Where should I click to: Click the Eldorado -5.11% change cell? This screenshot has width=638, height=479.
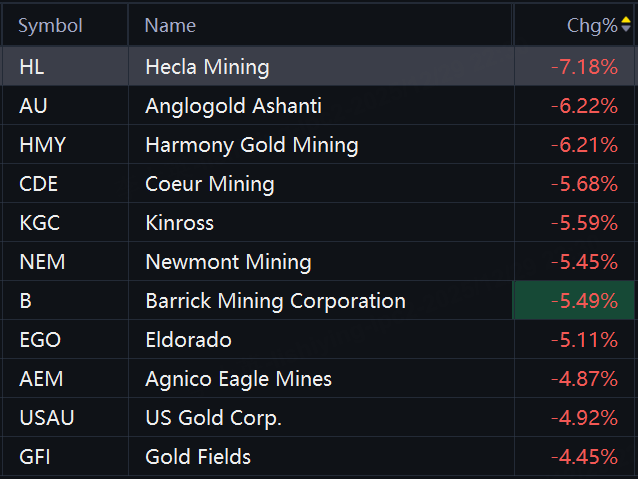(x=584, y=340)
